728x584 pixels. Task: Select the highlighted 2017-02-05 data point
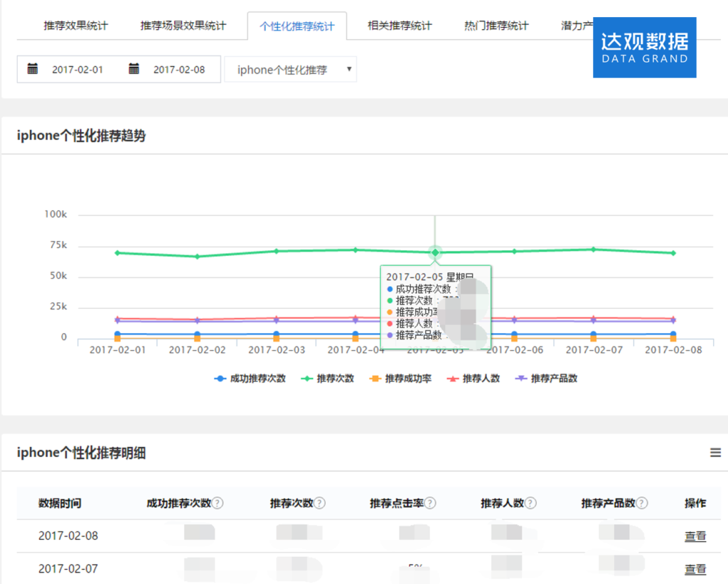coord(434,252)
